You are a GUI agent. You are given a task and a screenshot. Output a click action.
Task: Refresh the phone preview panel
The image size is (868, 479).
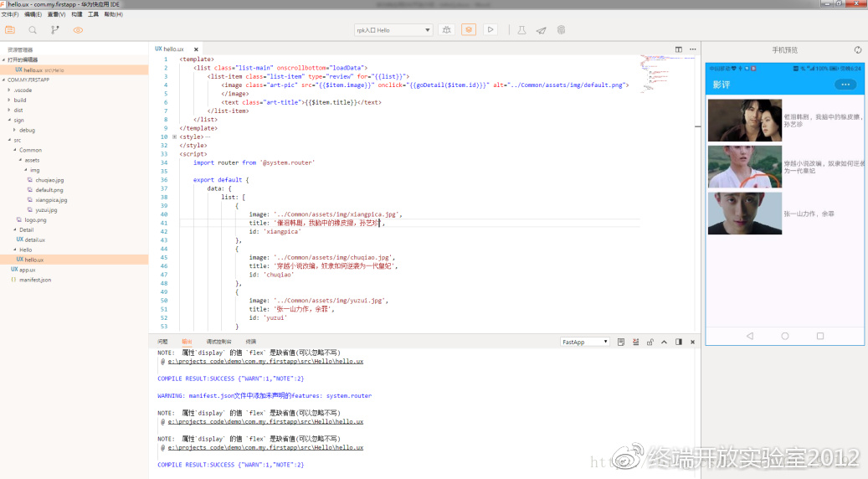[858, 50]
